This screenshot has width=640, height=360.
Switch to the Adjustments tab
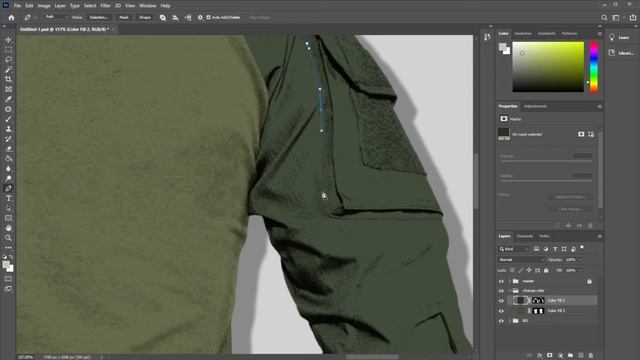(535, 106)
